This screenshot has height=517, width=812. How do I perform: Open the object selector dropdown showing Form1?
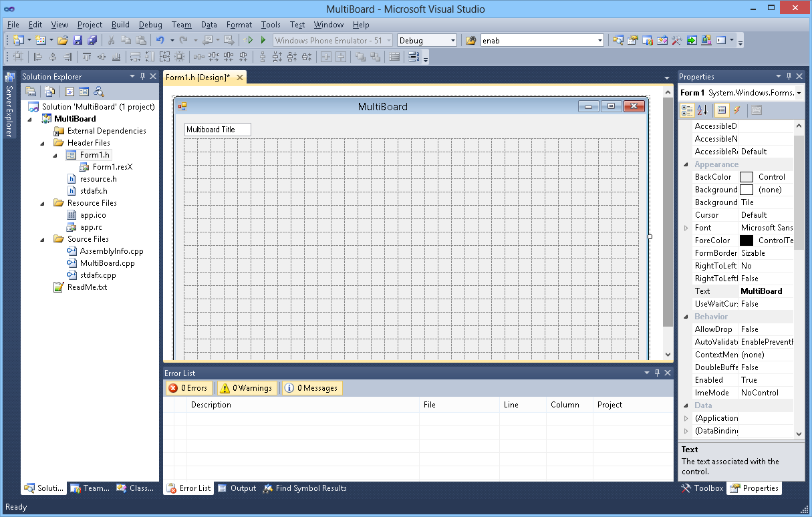pyautogui.click(x=799, y=92)
